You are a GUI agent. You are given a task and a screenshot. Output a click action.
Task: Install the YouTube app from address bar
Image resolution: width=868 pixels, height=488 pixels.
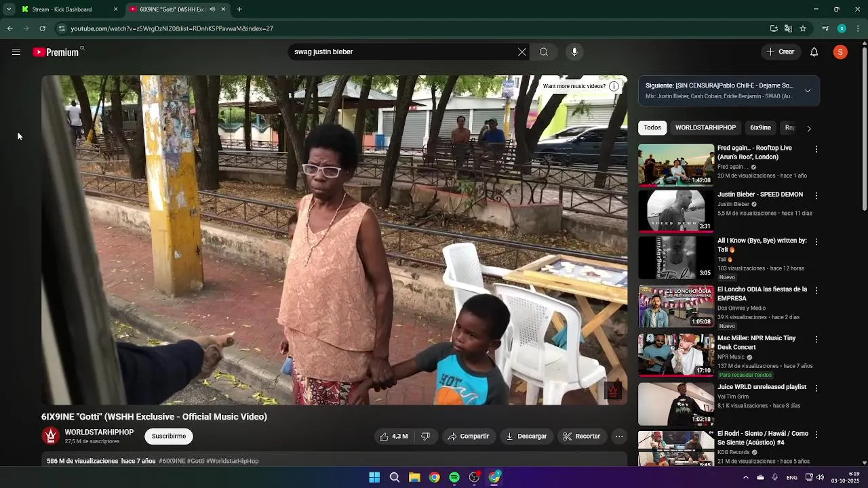pyautogui.click(x=774, y=28)
